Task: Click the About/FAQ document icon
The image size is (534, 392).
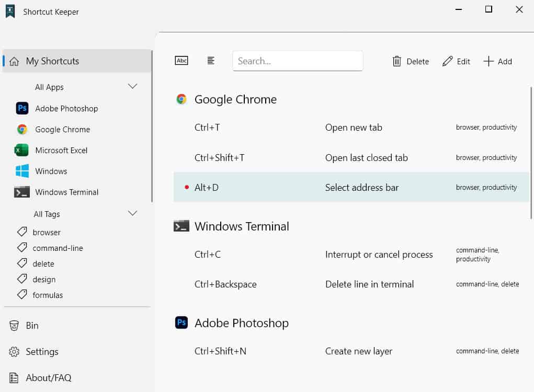Action: pyautogui.click(x=14, y=378)
